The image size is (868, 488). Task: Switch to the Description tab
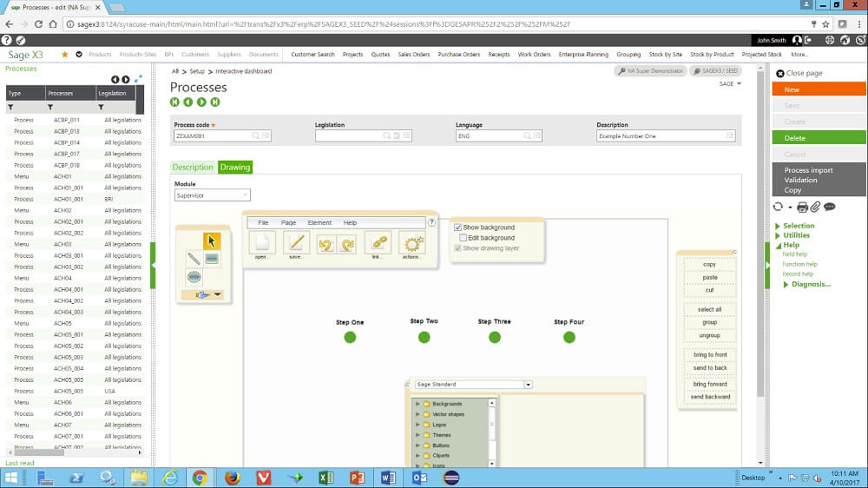tap(193, 168)
